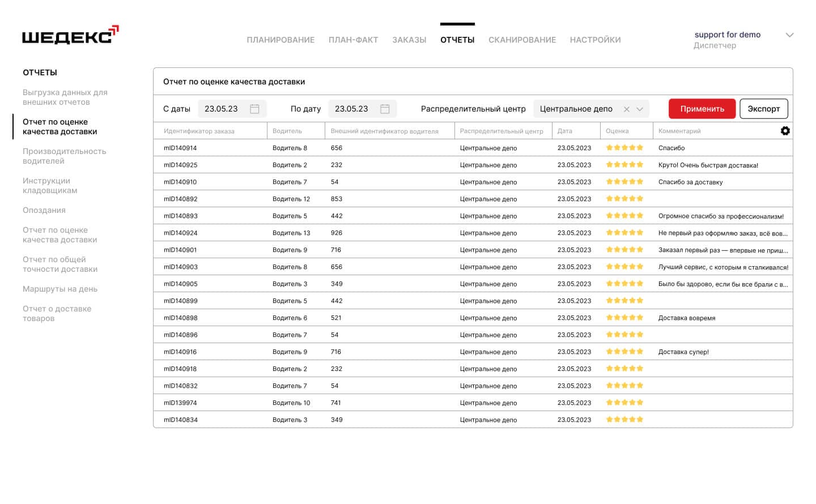Select order mID139974
816x504 pixels.
point(180,403)
